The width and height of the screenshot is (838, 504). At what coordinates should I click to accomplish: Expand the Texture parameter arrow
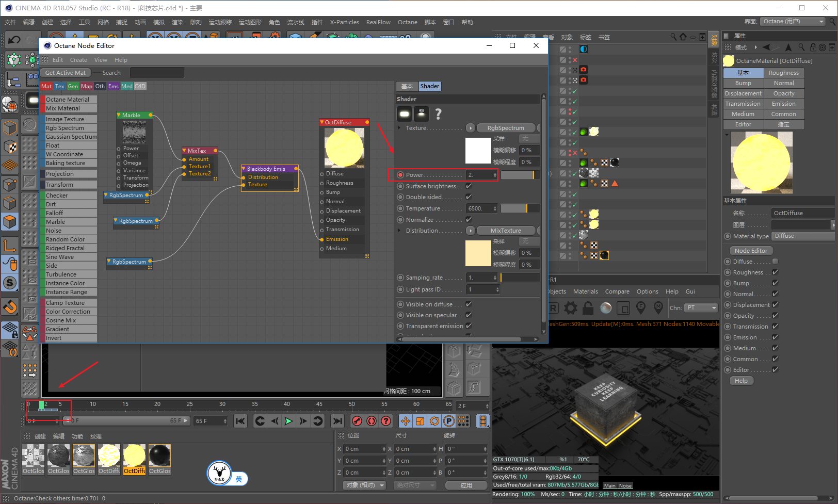point(399,128)
